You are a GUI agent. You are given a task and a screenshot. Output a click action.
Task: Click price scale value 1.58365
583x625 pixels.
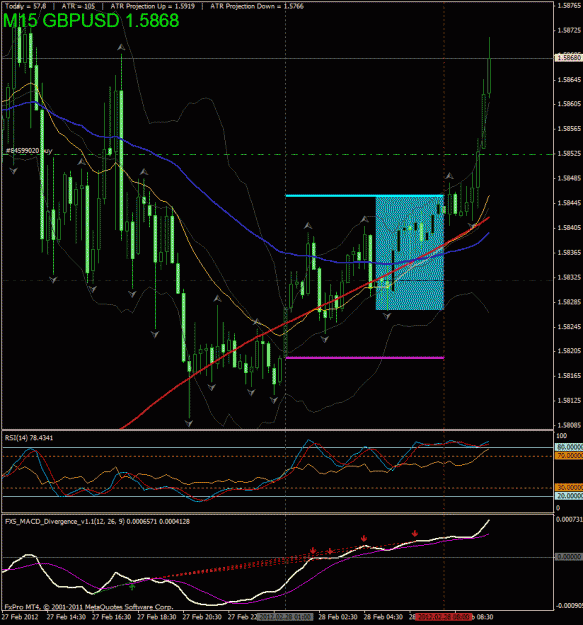pos(569,252)
